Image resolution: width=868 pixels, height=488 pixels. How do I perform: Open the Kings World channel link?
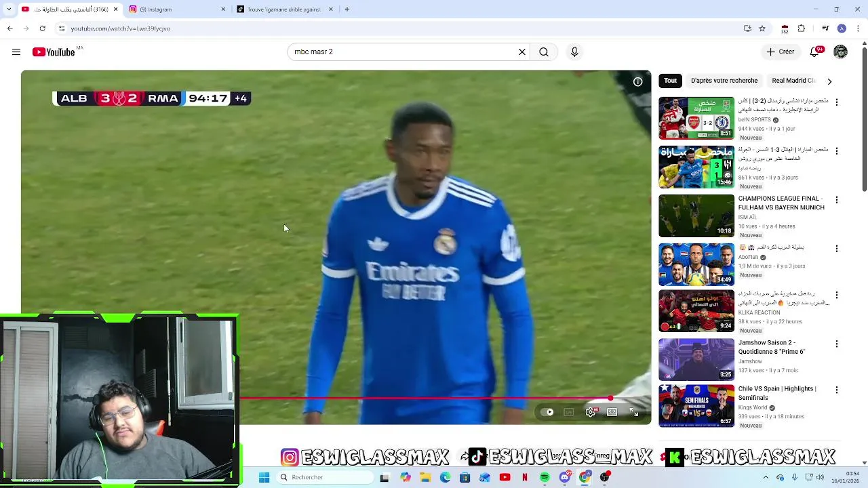pos(753,408)
